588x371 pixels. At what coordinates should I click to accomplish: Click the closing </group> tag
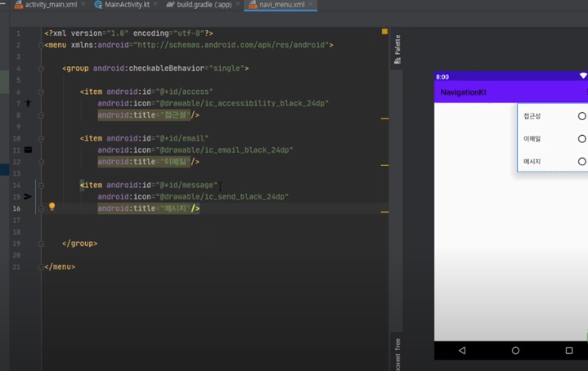80,244
